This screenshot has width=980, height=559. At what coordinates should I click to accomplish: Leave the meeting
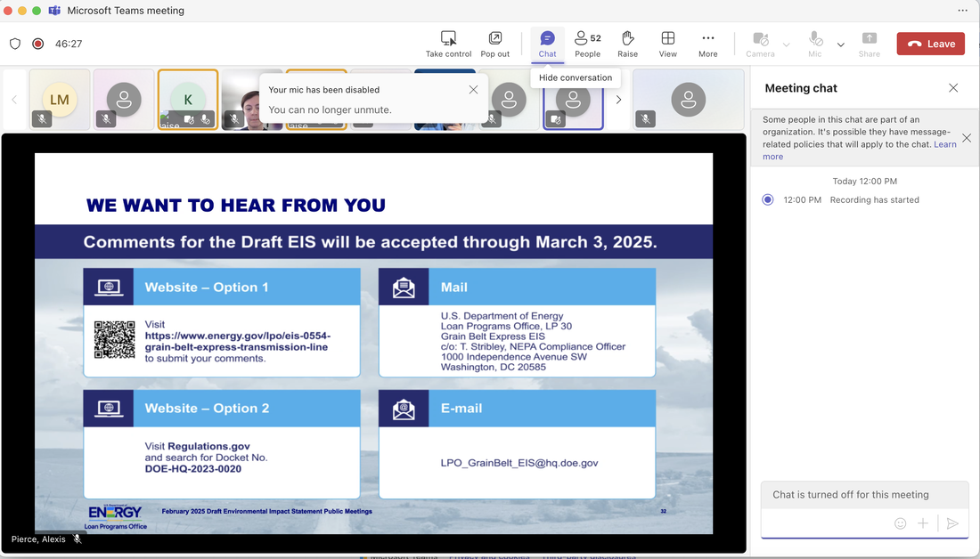pos(931,44)
